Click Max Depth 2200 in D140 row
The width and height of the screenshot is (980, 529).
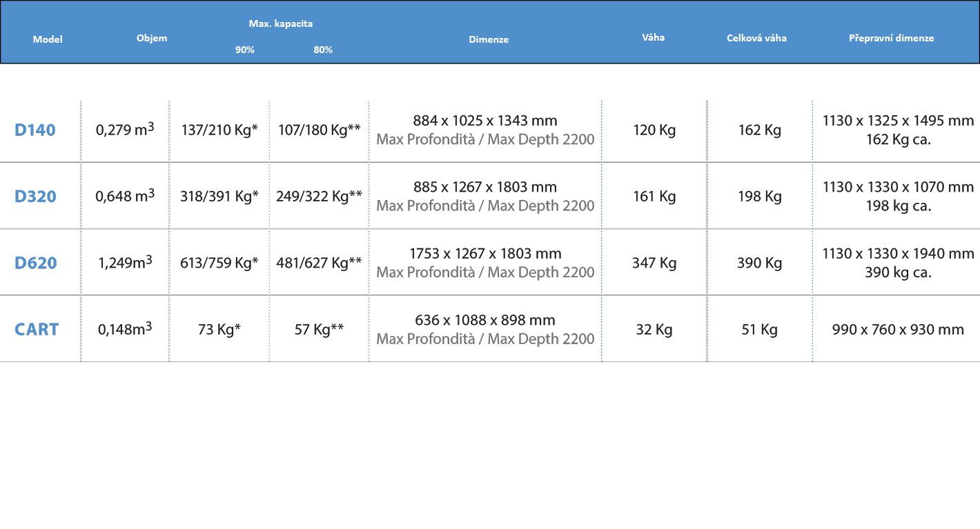pos(541,140)
